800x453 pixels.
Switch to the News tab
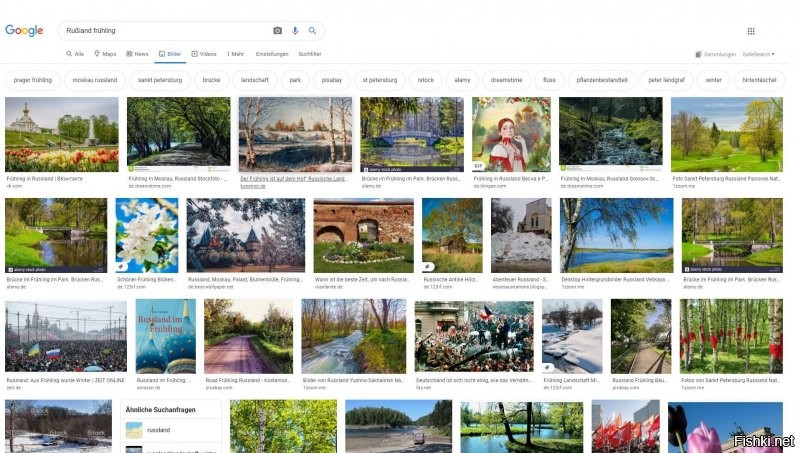point(137,54)
